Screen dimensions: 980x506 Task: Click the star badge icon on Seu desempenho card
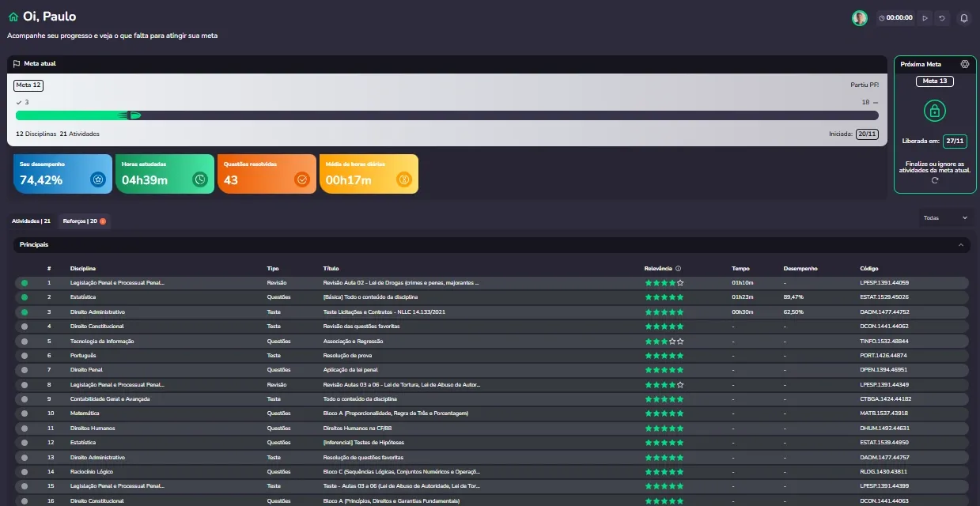point(97,179)
